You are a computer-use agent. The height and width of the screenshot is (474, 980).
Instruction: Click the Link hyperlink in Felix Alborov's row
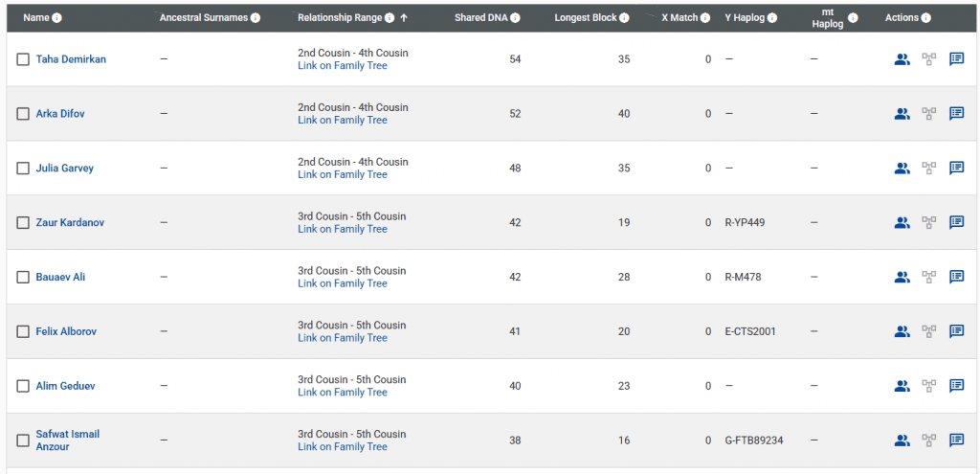tap(306, 338)
